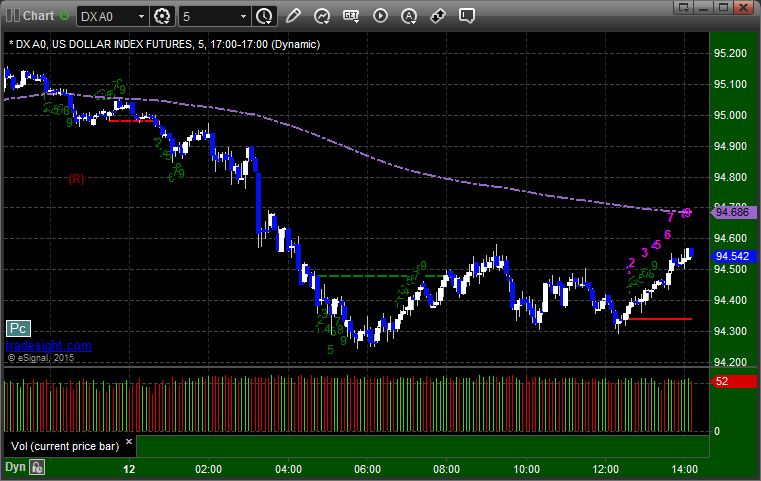Click the window pop-out menu icon
Screen dimensions: 761x481
(684, 7)
